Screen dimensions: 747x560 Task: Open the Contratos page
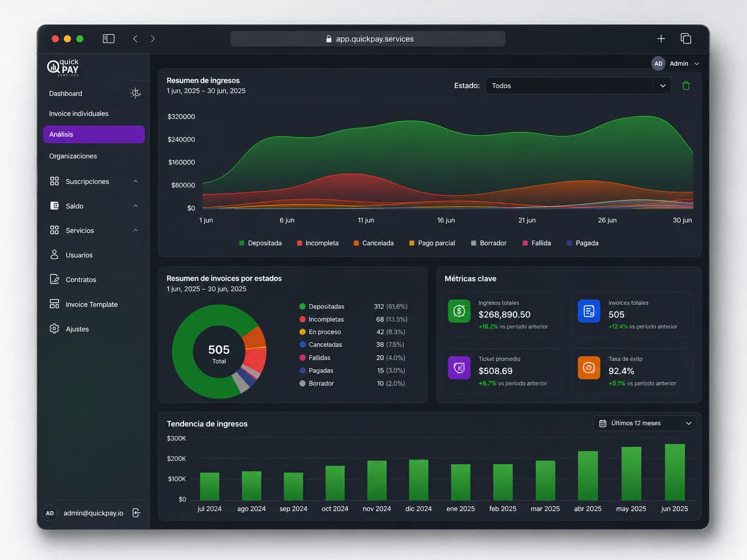(x=81, y=279)
